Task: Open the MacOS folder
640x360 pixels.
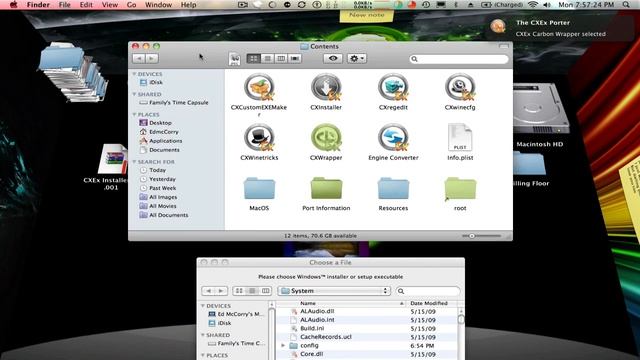Action: point(259,188)
